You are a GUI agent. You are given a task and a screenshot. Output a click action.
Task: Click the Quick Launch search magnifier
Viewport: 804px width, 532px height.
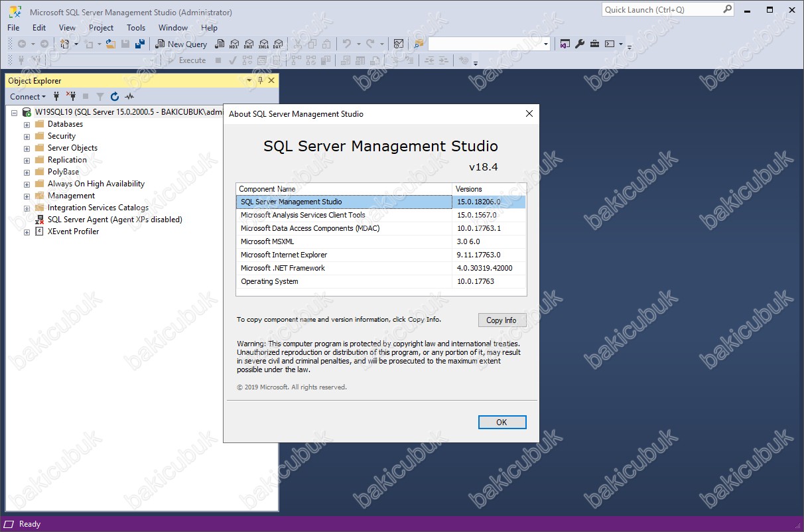pyautogui.click(x=728, y=9)
